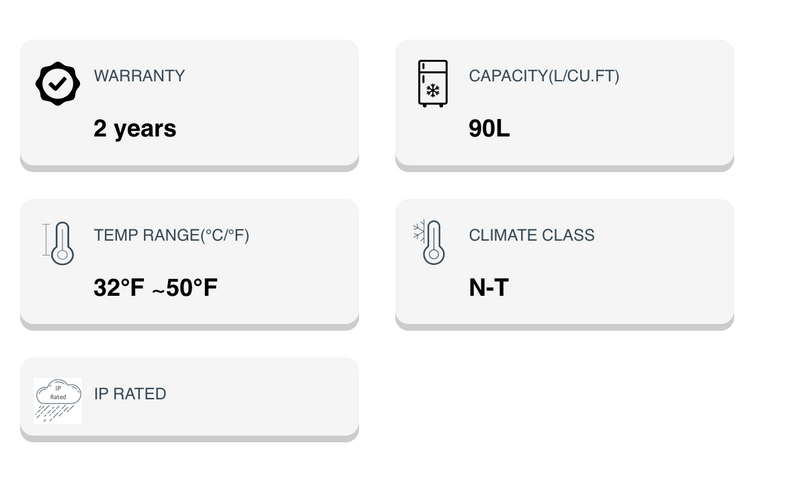Click the "90L" capacity value
This screenshot has width=800, height=480.
point(489,129)
